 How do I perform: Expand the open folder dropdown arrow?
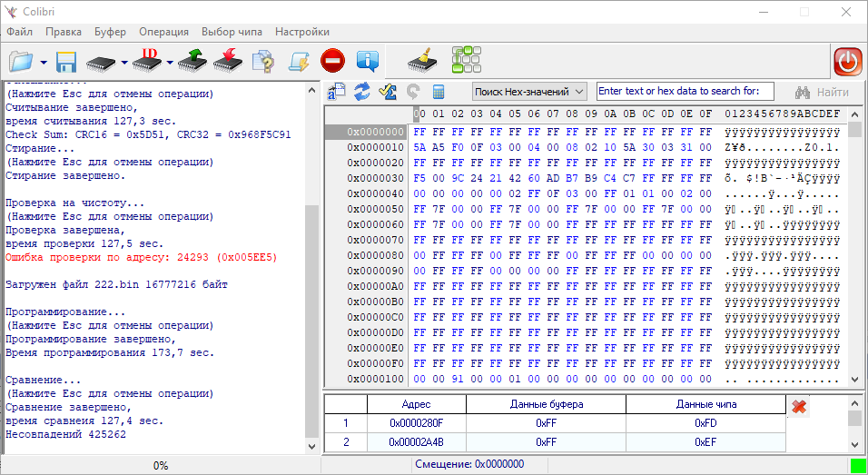44,63
